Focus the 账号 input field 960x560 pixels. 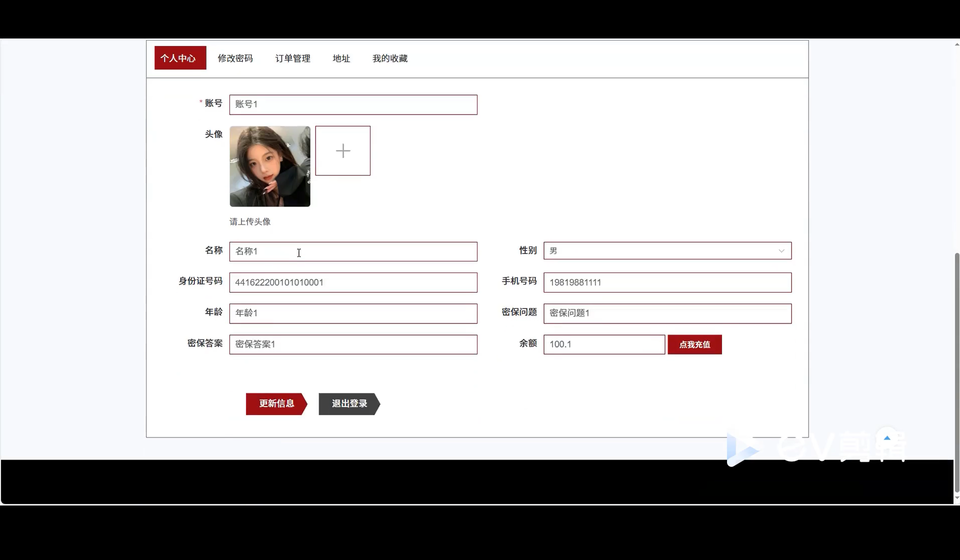coord(353,104)
